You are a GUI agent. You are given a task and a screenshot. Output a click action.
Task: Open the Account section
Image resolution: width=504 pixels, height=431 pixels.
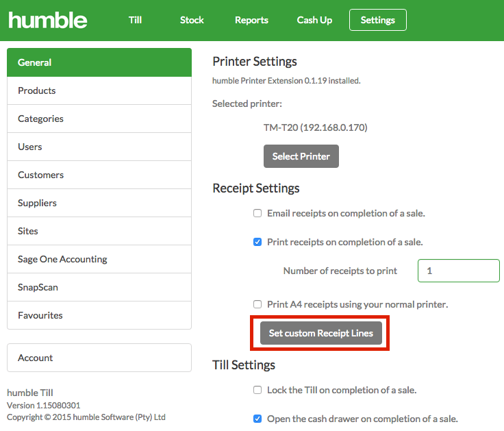[x=99, y=358]
